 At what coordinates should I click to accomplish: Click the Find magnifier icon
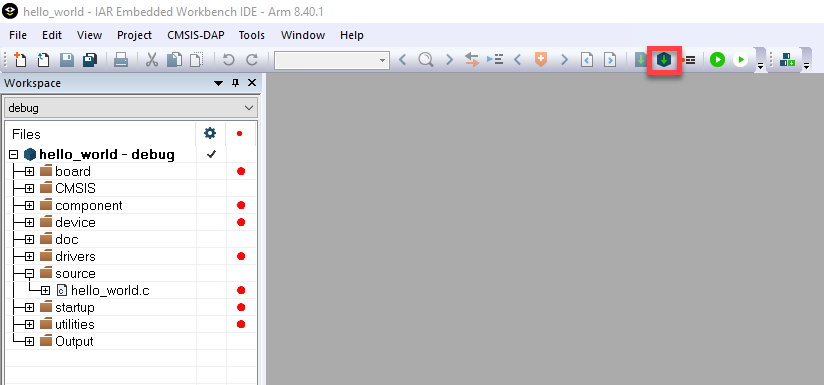(x=426, y=60)
